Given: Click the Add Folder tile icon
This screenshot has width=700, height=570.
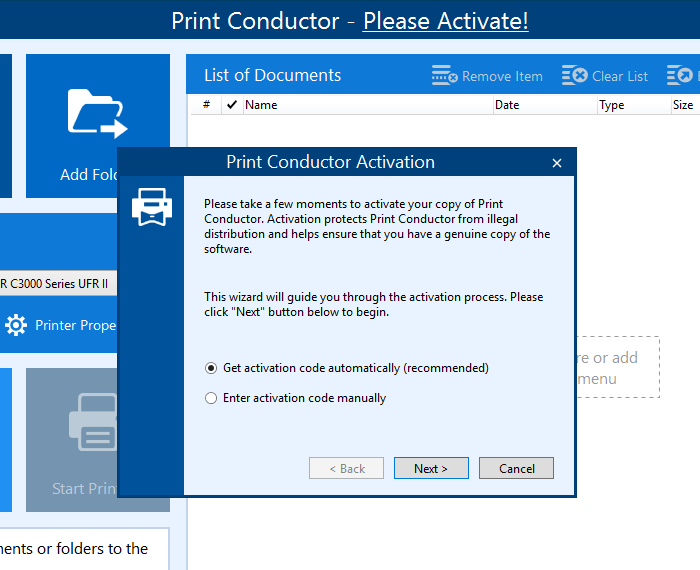Looking at the screenshot, I should pos(97,113).
